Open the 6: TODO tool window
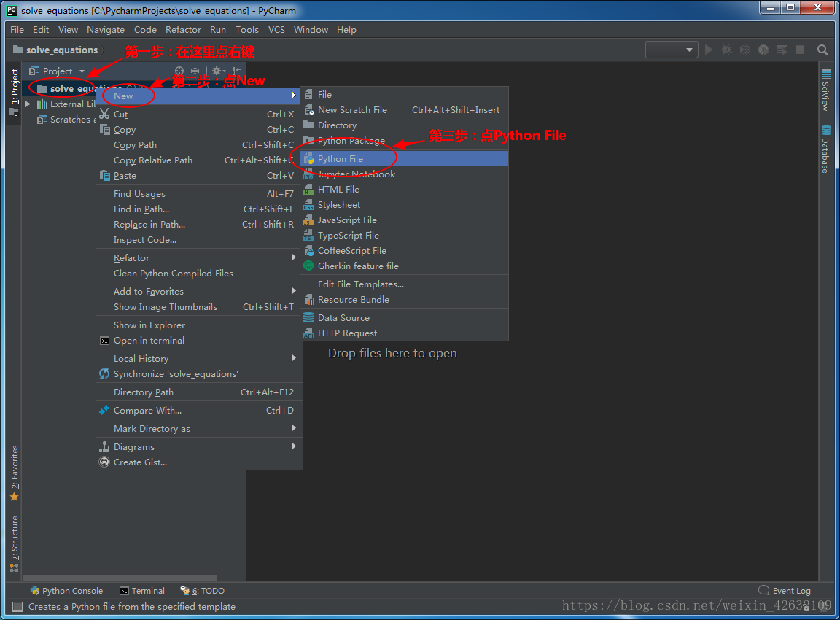840x620 pixels. pos(203,591)
